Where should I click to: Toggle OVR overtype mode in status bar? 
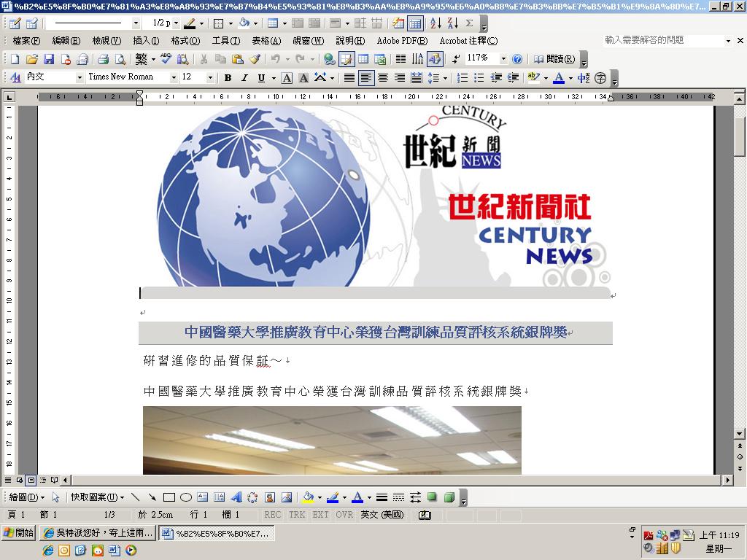344,515
